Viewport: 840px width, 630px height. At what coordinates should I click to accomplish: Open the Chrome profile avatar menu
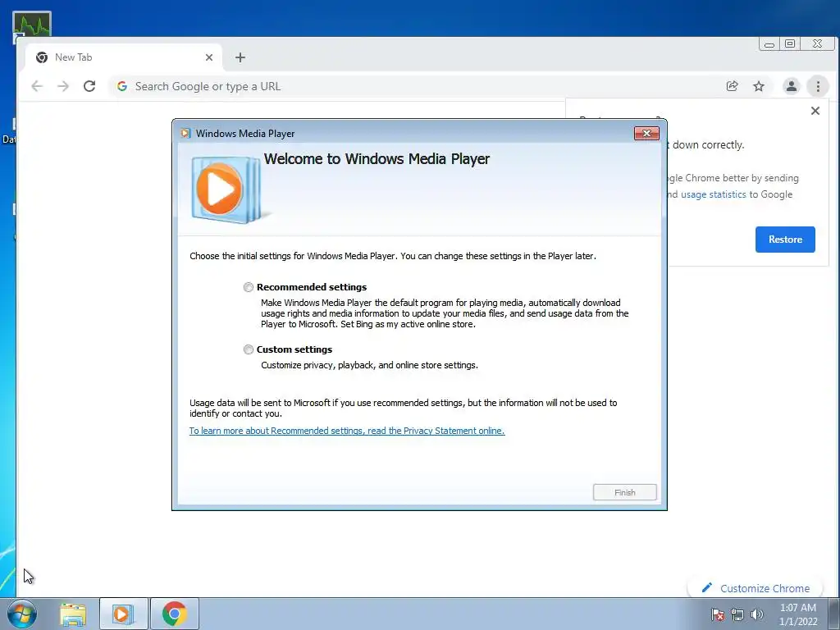tap(792, 86)
